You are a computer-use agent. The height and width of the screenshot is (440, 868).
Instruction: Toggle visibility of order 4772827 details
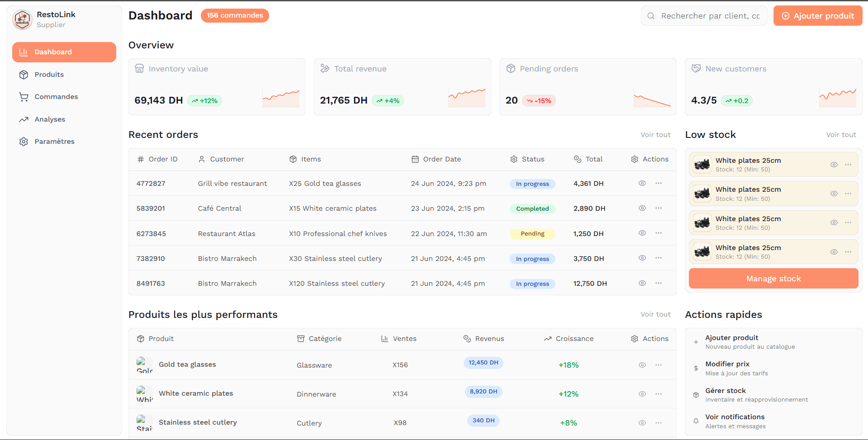(x=642, y=183)
